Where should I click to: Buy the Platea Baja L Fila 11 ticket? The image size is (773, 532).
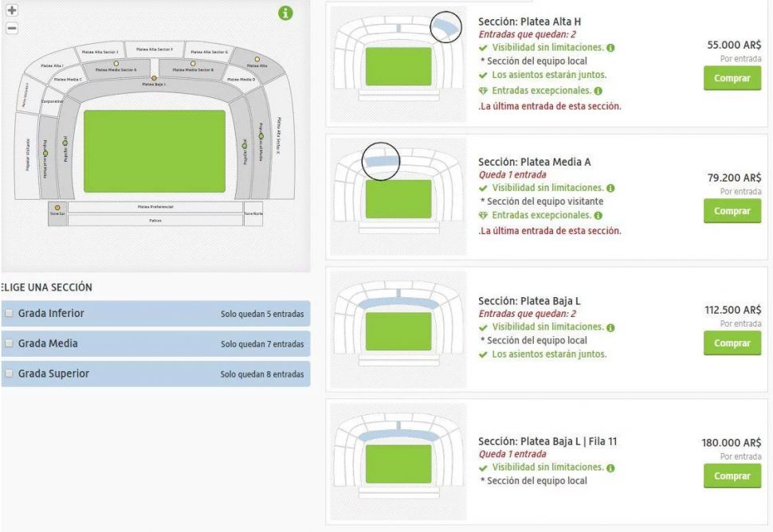click(732, 475)
